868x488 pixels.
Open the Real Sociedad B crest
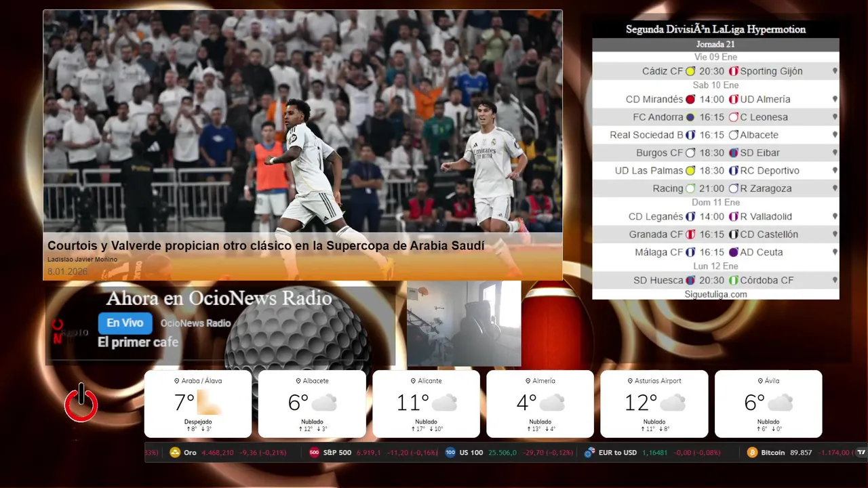(690, 135)
